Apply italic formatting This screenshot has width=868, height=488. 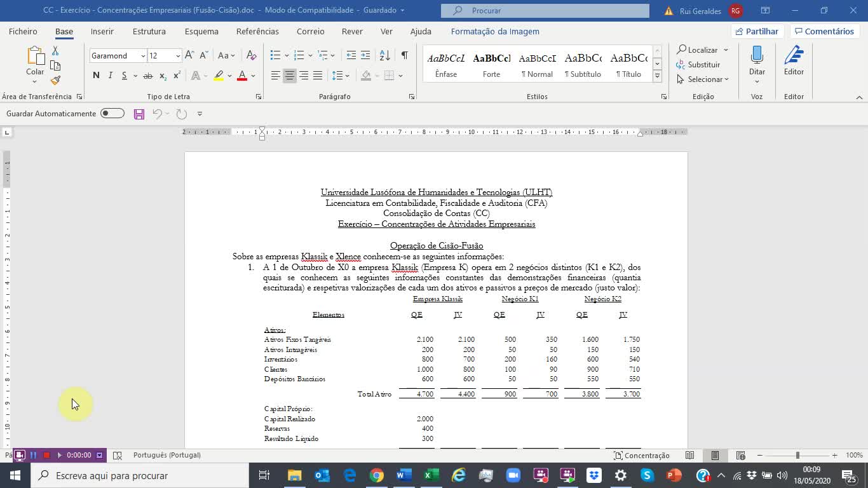109,75
